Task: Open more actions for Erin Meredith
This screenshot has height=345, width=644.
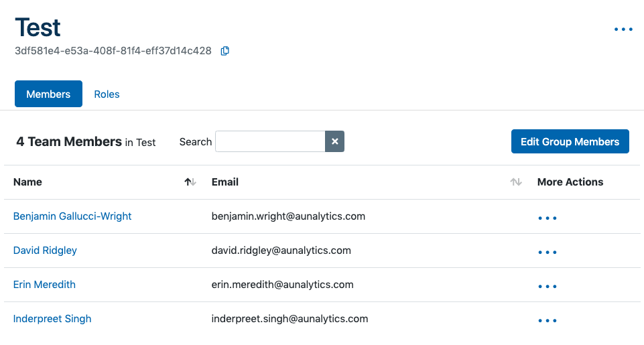Action: [x=548, y=286]
